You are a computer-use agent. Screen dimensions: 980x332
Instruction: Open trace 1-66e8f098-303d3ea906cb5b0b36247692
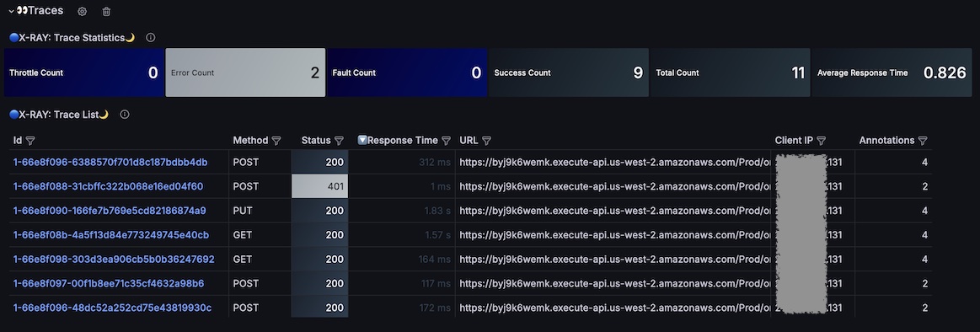[114, 259]
